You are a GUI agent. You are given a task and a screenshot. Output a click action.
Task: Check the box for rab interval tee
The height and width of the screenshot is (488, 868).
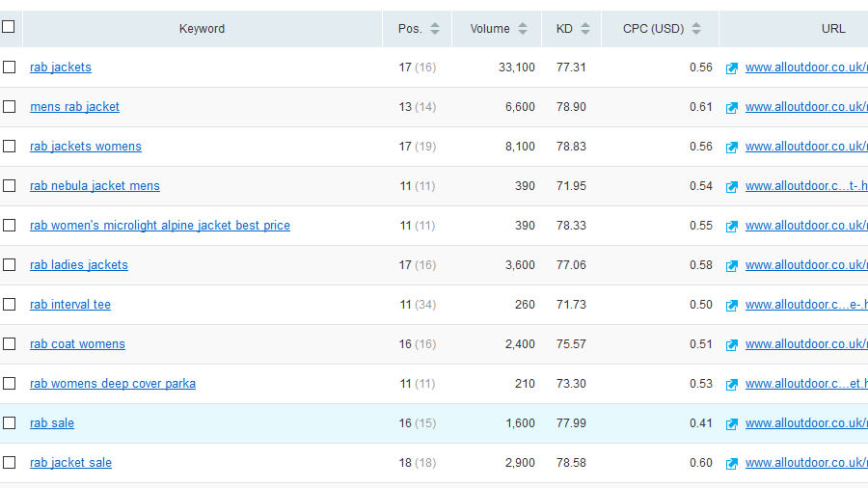[x=9, y=305]
